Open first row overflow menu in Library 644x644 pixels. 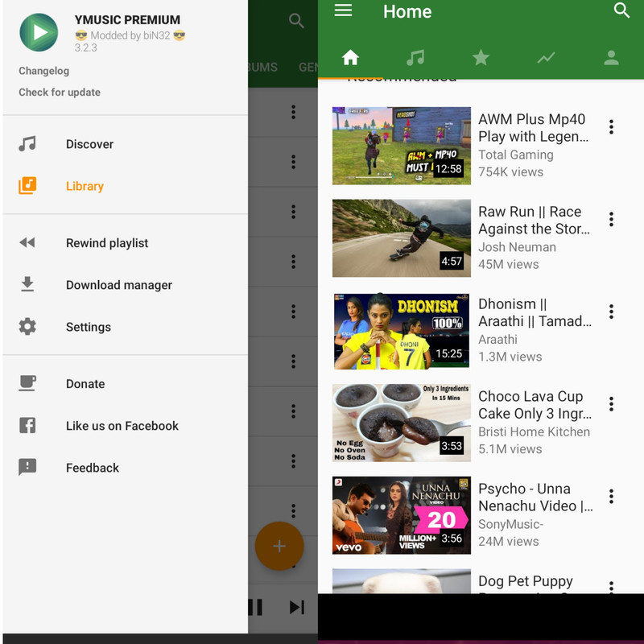pyautogui.click(x=293, y=112)
